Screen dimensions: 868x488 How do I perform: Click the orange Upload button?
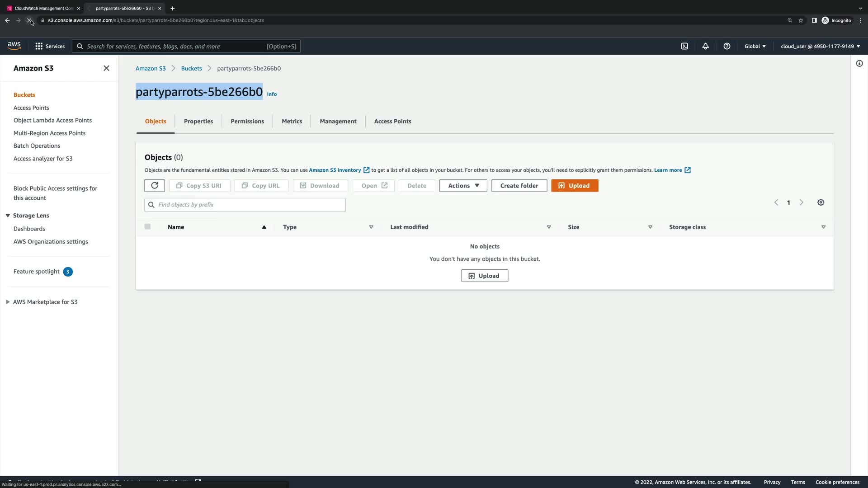click(574, 186)
